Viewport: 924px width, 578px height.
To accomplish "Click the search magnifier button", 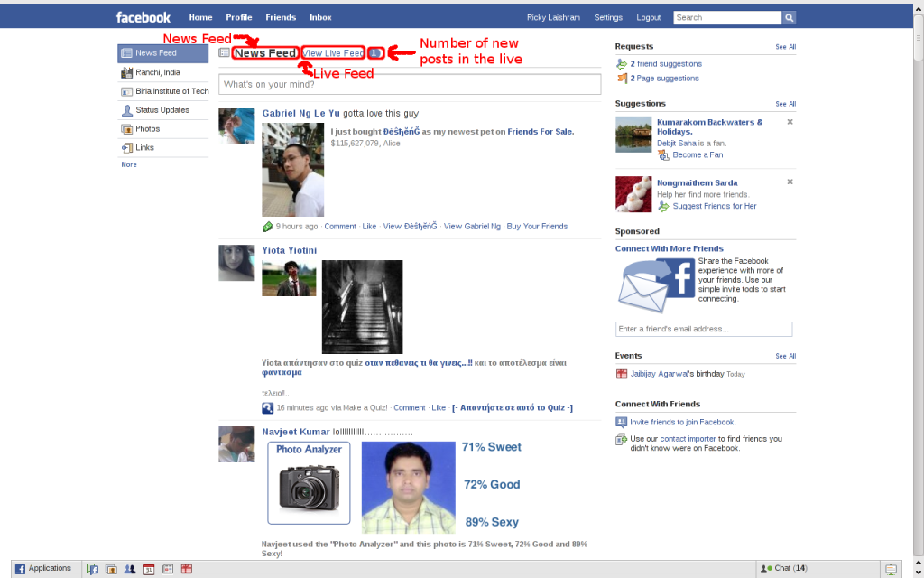I will pos(789,17).
